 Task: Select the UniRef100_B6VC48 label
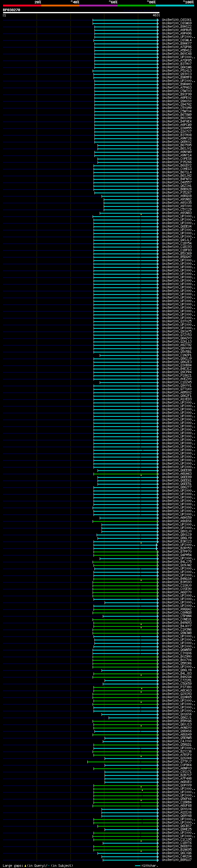(177, 54)
